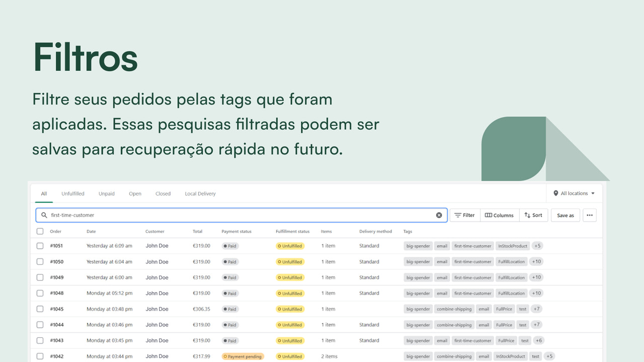Check the box for order #1043

40,340
